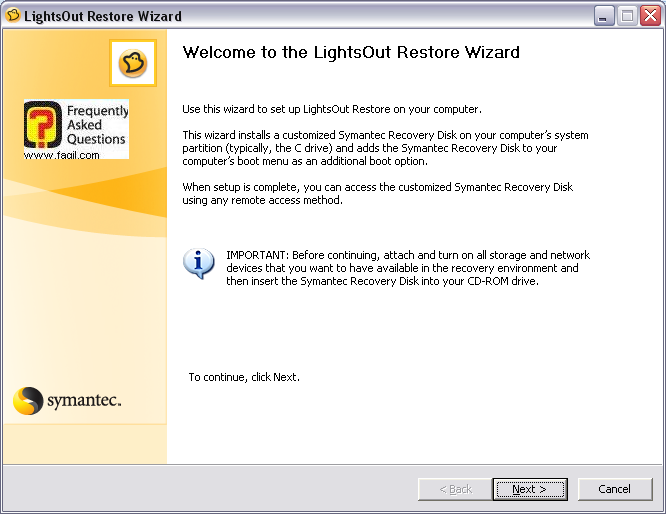Screen dimensions: 666x514
Task: Click the Next button to continue
Action: 529,489
